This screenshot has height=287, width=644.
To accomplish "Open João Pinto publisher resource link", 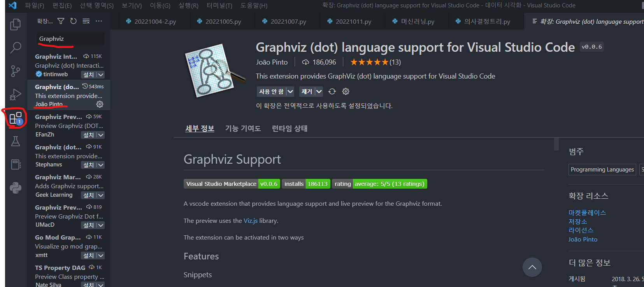I will coord(583,240).
